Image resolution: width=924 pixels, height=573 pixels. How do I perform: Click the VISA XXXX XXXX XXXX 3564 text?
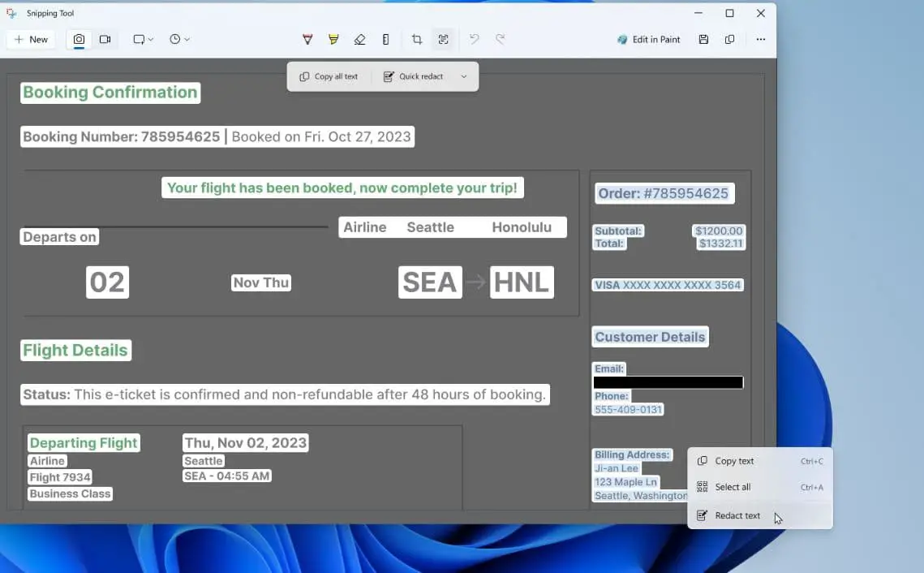click(x=668, y=286)
